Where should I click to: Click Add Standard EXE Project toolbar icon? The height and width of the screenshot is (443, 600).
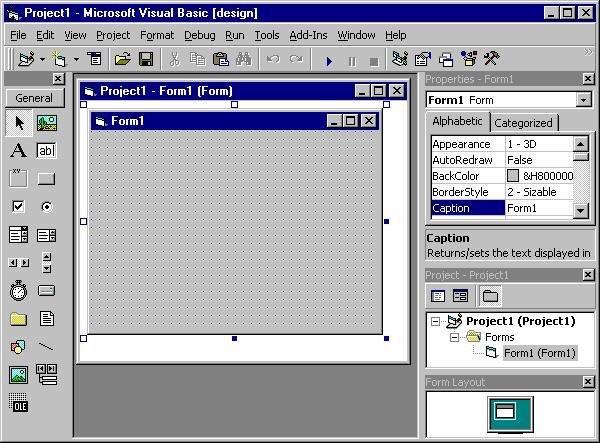[26, 59]
